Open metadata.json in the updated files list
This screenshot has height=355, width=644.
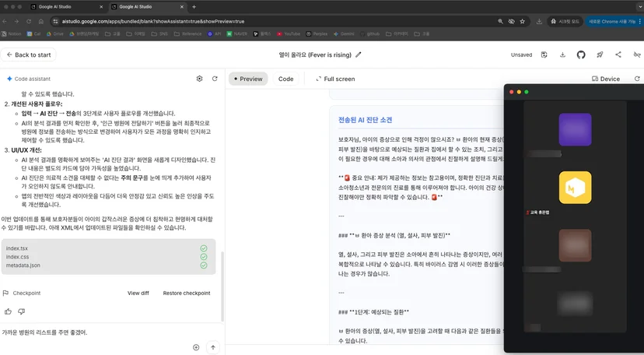[23, 265]
